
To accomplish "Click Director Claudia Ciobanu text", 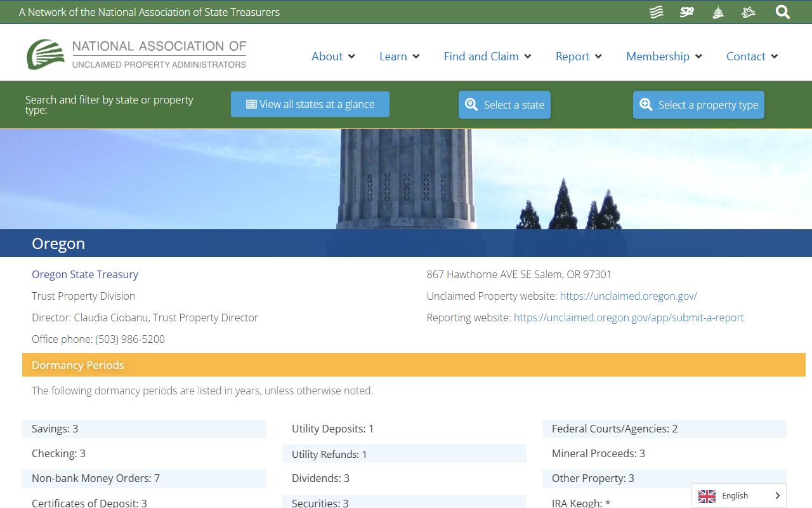I will [x=145, y=317].
